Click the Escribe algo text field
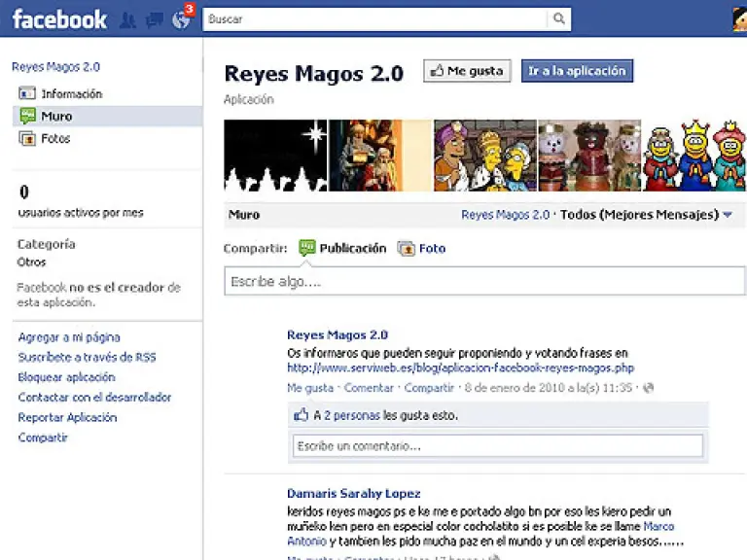Image resolution: width=747 pixels, height=560 pixels. click(483, 282)
